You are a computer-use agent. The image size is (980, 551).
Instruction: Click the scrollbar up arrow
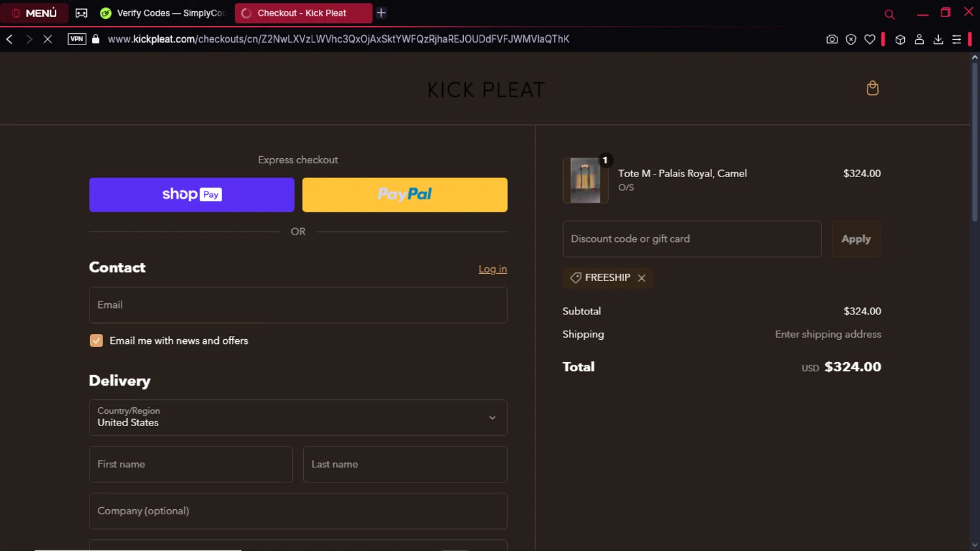tap(975, 58)
